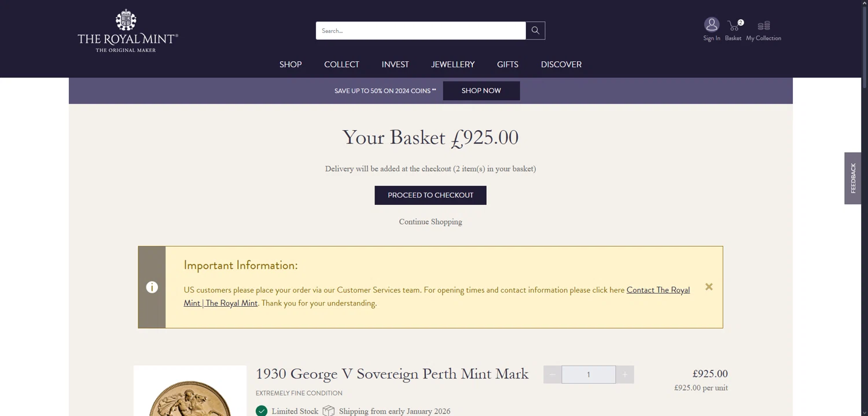The width and height of the screenshot is (868, 416).
Task: Open the DISCOVER menu
Action: point(561,64)
